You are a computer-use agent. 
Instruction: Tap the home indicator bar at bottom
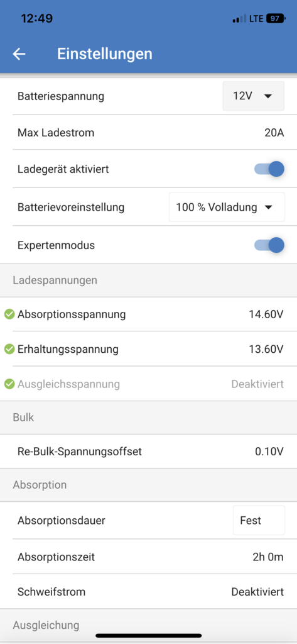[148, 635]
